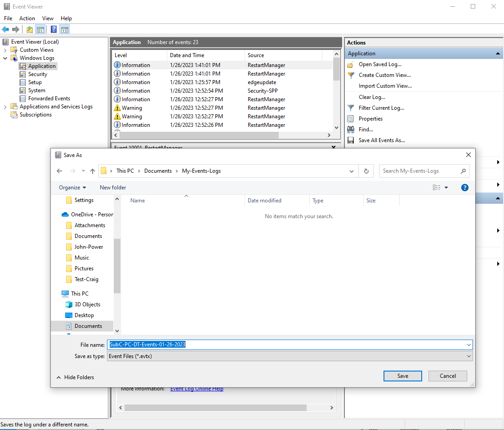Open the View menu
Image resolution: width=504 pixels, height=430 pixels.
pyautogui.click(x=48, y=18)
